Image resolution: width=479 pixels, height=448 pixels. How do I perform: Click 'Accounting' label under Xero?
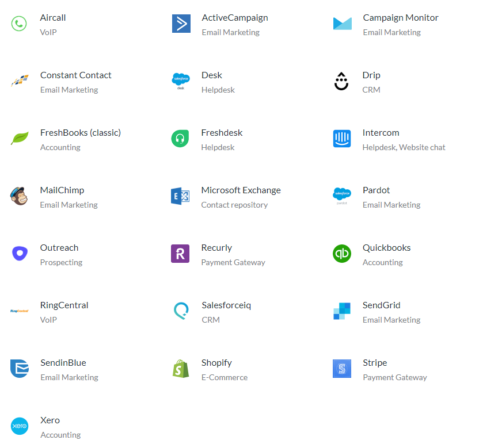tap(60, 435)
